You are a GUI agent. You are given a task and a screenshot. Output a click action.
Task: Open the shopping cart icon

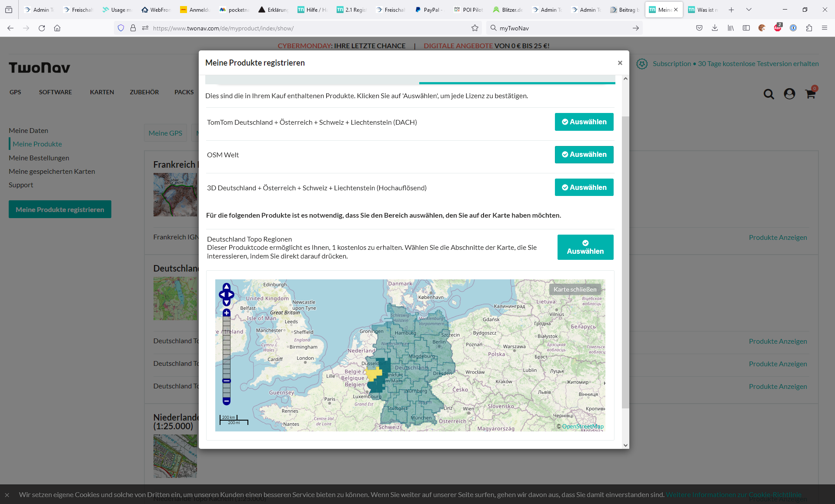(x=810, y=94)
